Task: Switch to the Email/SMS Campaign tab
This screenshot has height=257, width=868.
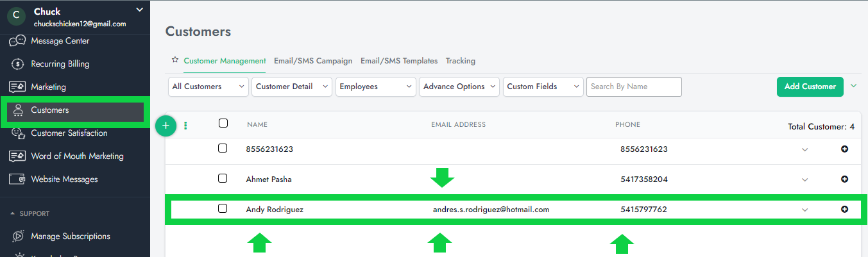Action: (313, 61)
